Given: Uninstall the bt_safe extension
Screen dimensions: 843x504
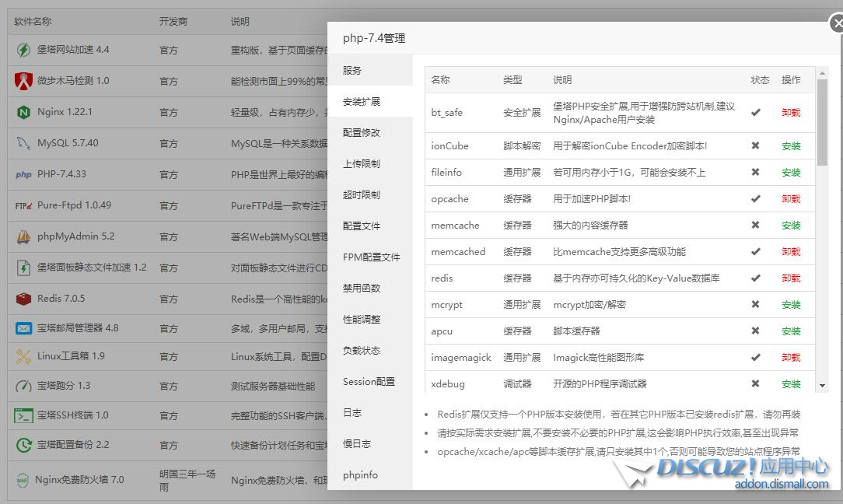Looking at the screenshot, I should (x=791, y=111).
